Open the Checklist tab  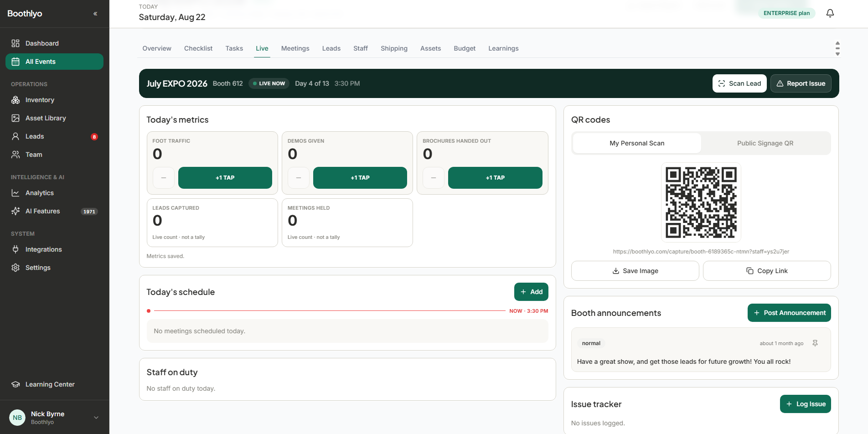click(x=198, y=48)
